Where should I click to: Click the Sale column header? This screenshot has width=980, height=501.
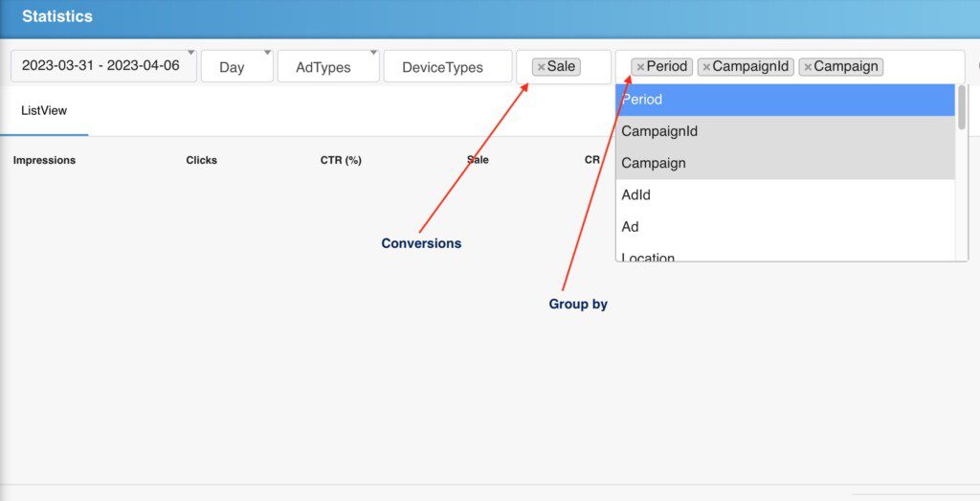478,160
